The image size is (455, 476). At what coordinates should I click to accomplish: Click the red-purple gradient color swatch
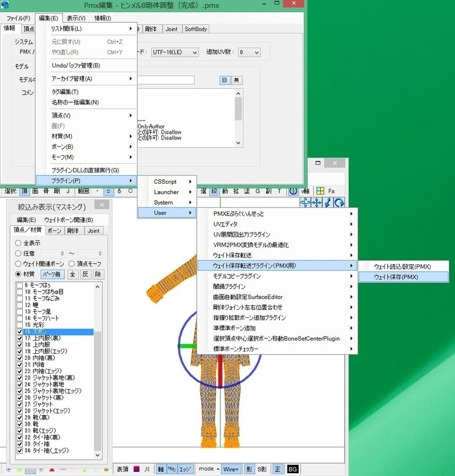(136, 469)
